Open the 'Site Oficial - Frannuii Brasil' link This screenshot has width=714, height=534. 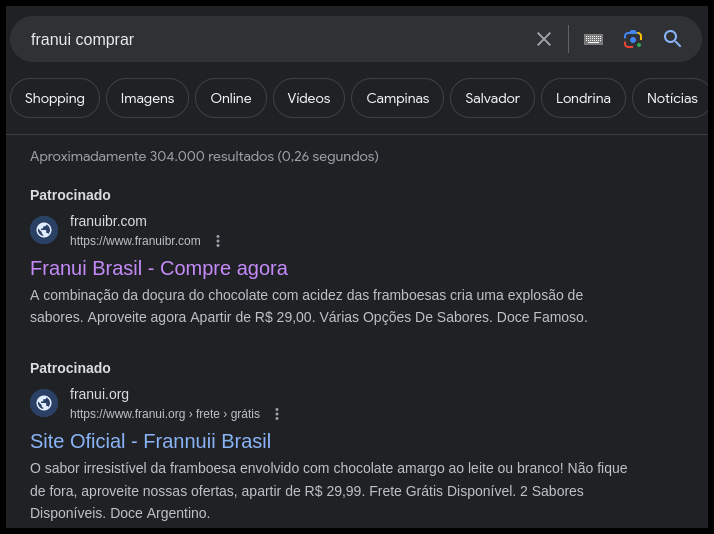pos(151,441)
